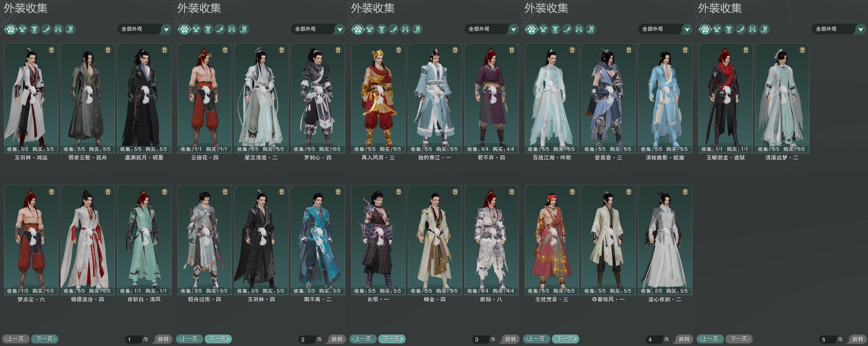
Task: Select the 期不离・二 outfit thumbnail
Action: coord(318,240)
